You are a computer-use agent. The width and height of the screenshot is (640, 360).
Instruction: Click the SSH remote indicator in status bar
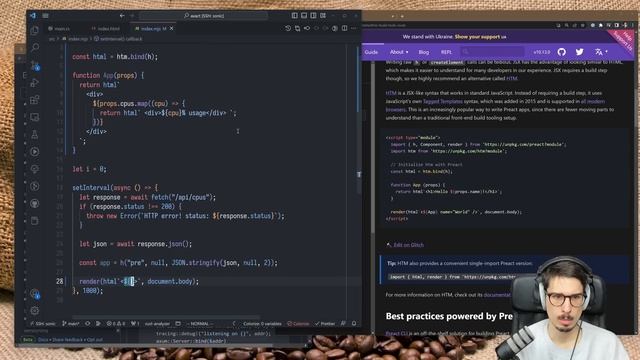[43, 324]
